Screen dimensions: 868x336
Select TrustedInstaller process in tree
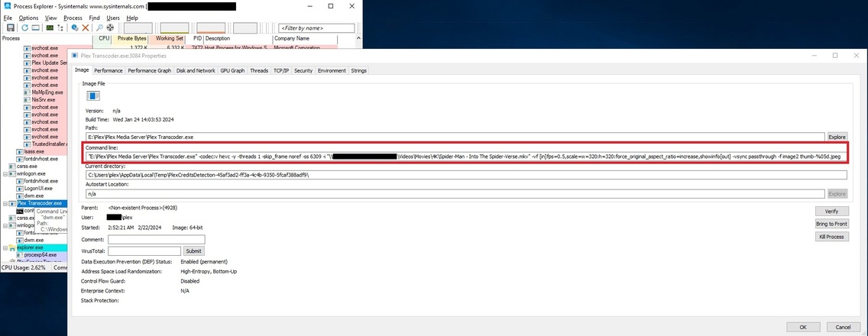pos(49,144)
